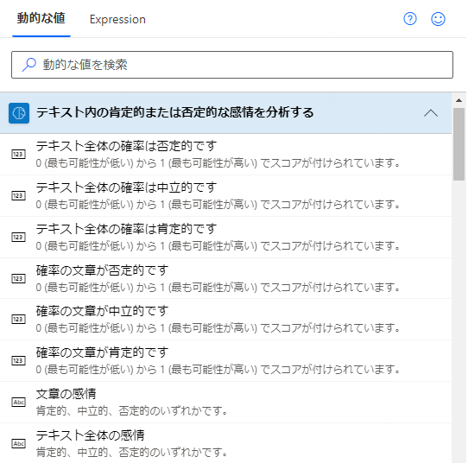
Task: Click Abc icon beside テキスト全体の感情
Action: (18, 443)
